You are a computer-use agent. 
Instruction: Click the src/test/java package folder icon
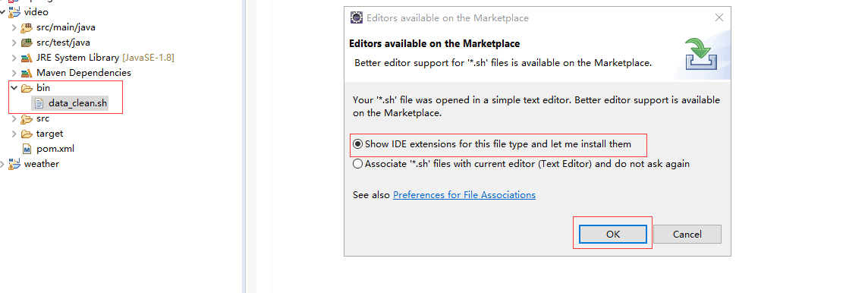[26, 42]
